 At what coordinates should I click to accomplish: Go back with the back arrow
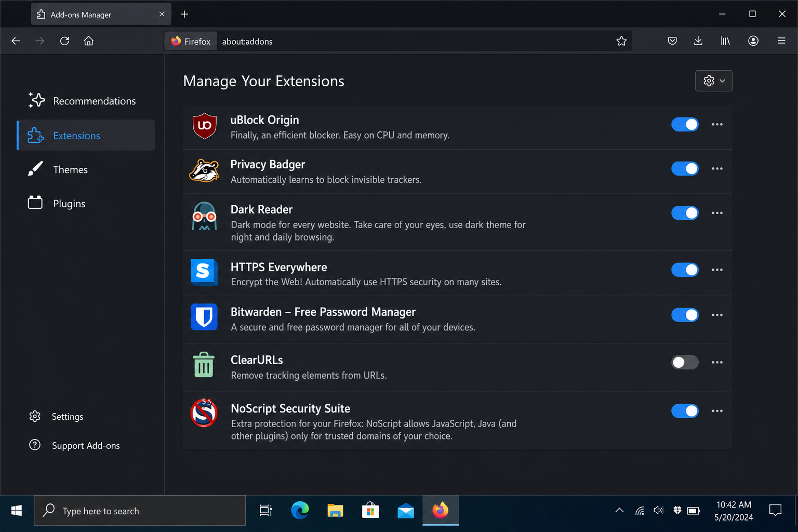point(16,41)
